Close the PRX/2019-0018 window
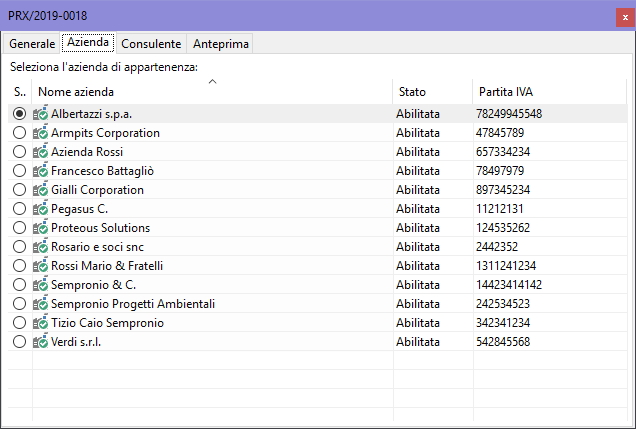 [x=619, y=15]
